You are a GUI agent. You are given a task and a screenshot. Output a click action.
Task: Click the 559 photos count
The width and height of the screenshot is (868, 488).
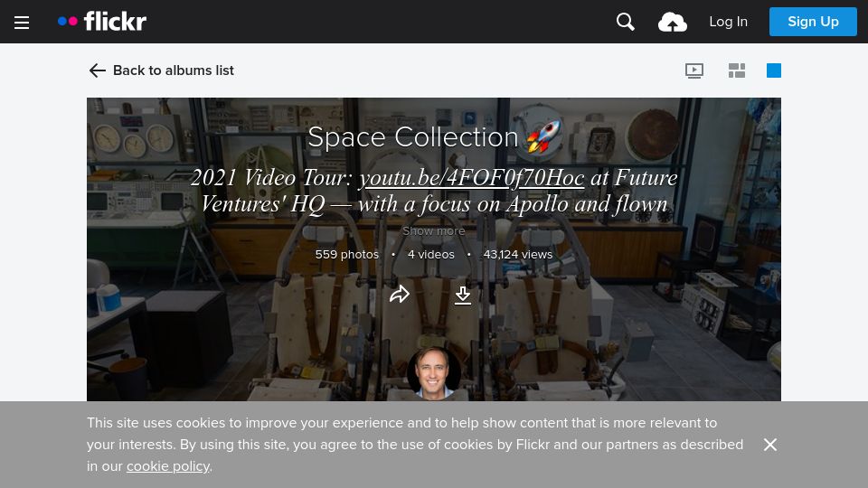click(x=347, y=255)
